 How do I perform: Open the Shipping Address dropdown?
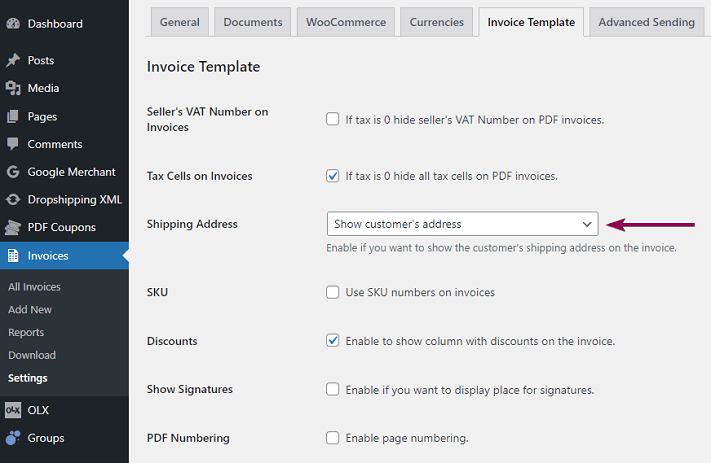(x=462, y=224)
